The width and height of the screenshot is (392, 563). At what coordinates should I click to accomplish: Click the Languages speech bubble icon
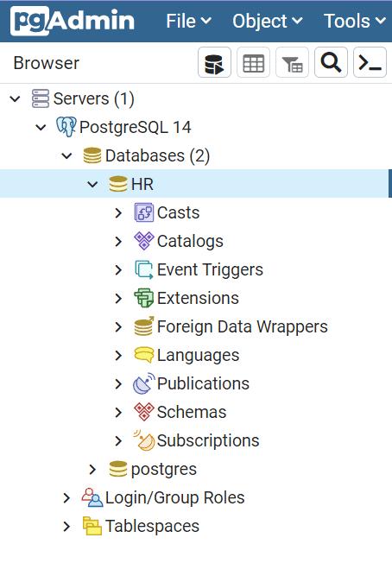click(144, 355)
